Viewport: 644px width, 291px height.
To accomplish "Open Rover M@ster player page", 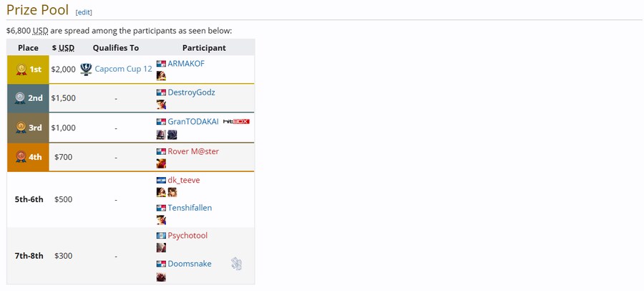I will [x=193, y=151].
